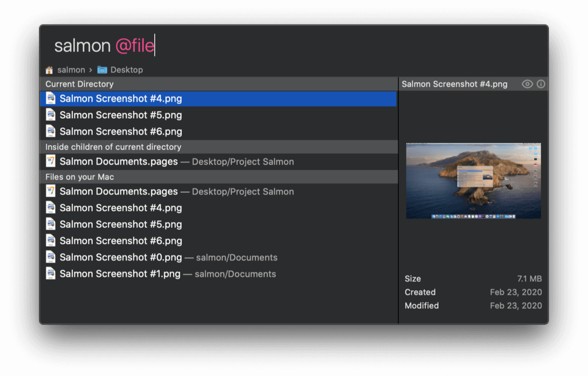Click file icon of Current Directory Screenshot #5.png
The height and width of the screenshot is (376, 588).
(x=50, y=115)
